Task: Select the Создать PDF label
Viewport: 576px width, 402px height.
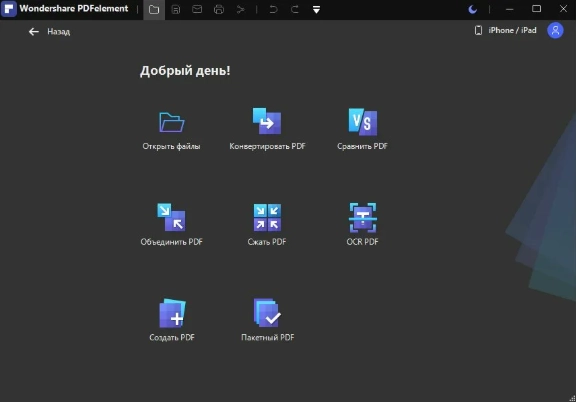Action: pyautogui.click(x=172, y=337)
